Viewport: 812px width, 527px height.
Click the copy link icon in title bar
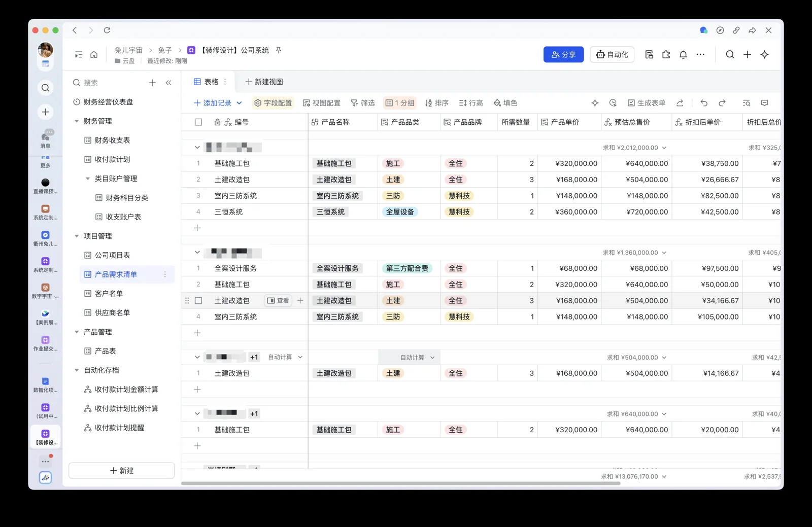(736, 30)
